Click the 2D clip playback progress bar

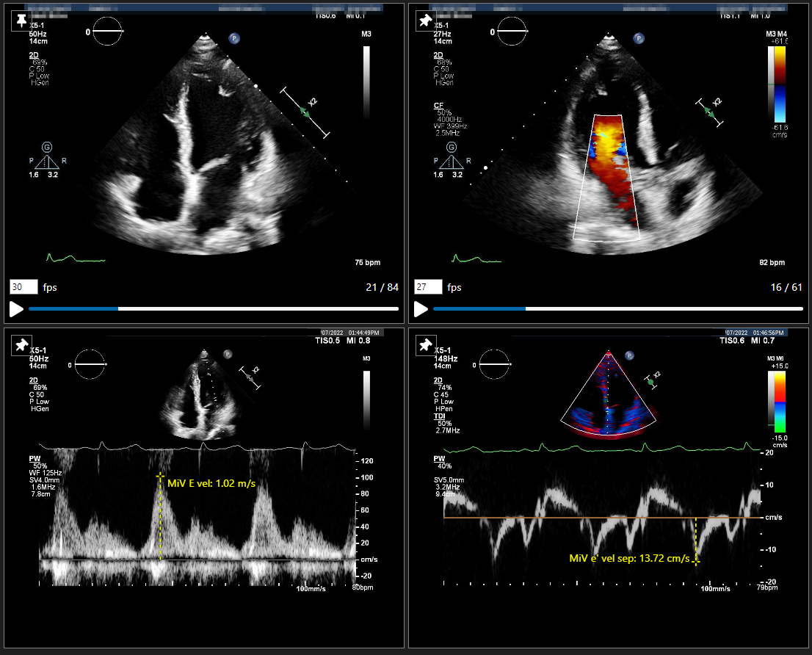tap(213, 309)
